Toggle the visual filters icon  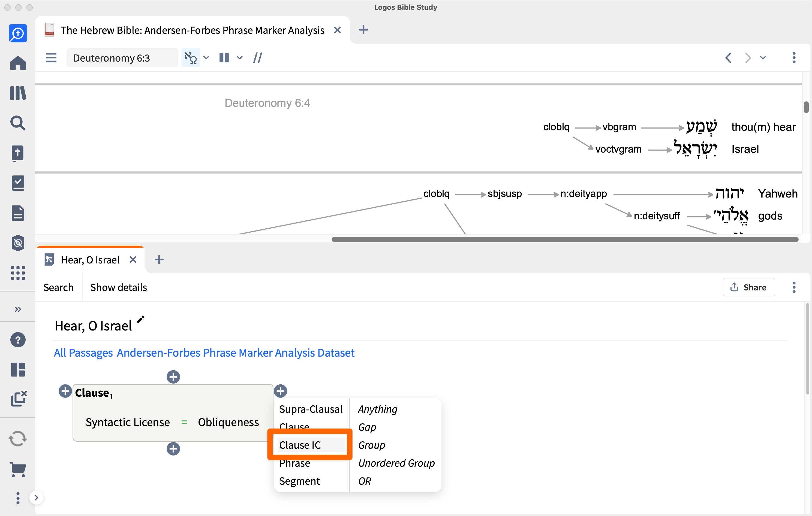coord(191,58)
